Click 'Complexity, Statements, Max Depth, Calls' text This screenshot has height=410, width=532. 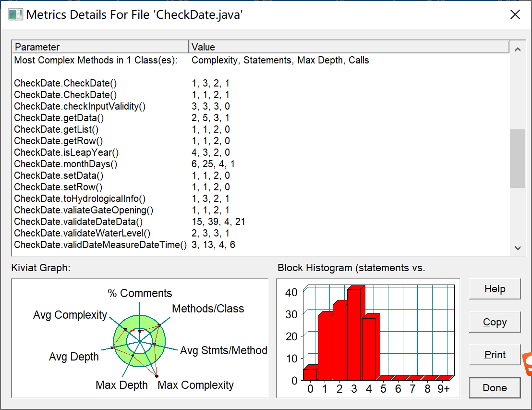click(280, 60)
